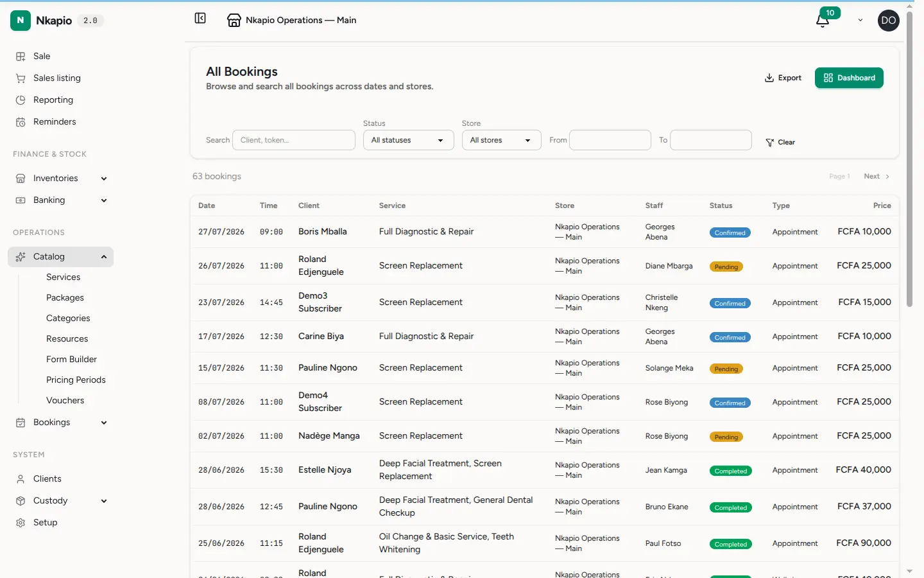Viewport: 924px width, 578px height.
Task: Click staff name Paul Fotso
Action: tap(663, 544)
